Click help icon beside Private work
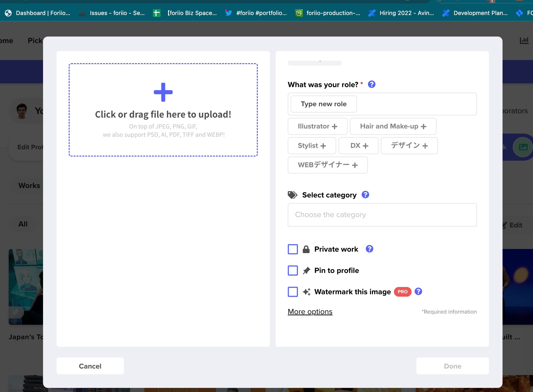 369,249
